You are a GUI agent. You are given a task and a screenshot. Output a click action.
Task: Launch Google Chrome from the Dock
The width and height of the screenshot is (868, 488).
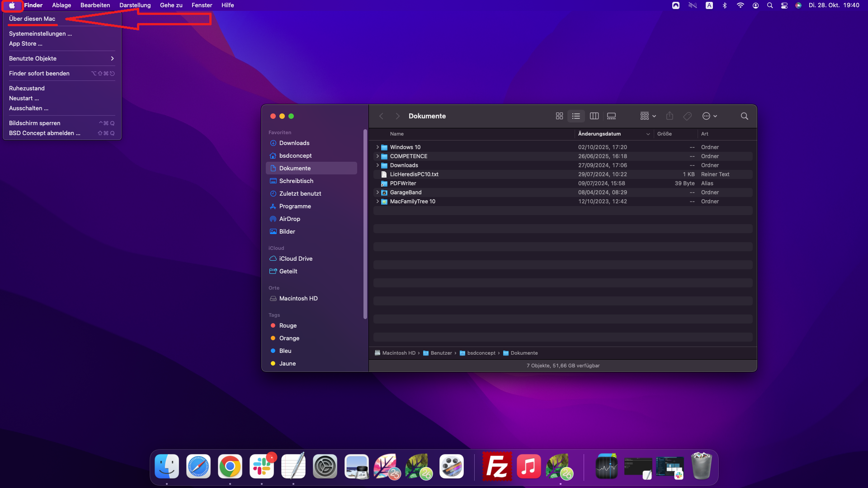pyautogui.click(x=230, y=466)
